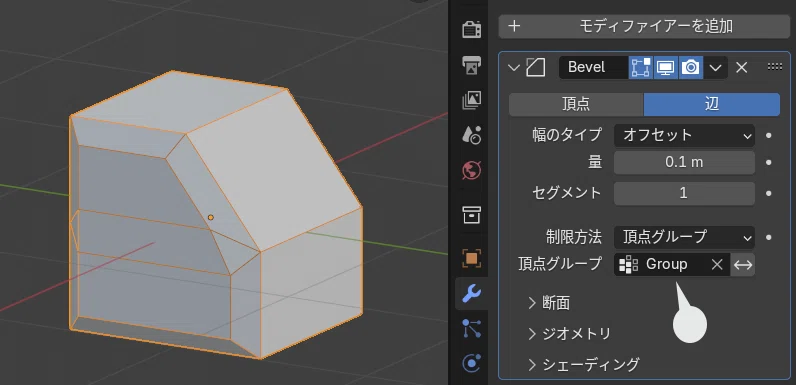
Task: Click the 頂点グループ Group field
Action: pos(672,265)
